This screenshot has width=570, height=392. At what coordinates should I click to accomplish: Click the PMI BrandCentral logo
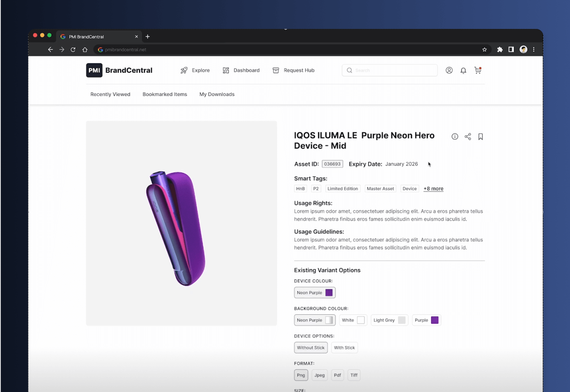click(x=119, y=70)
